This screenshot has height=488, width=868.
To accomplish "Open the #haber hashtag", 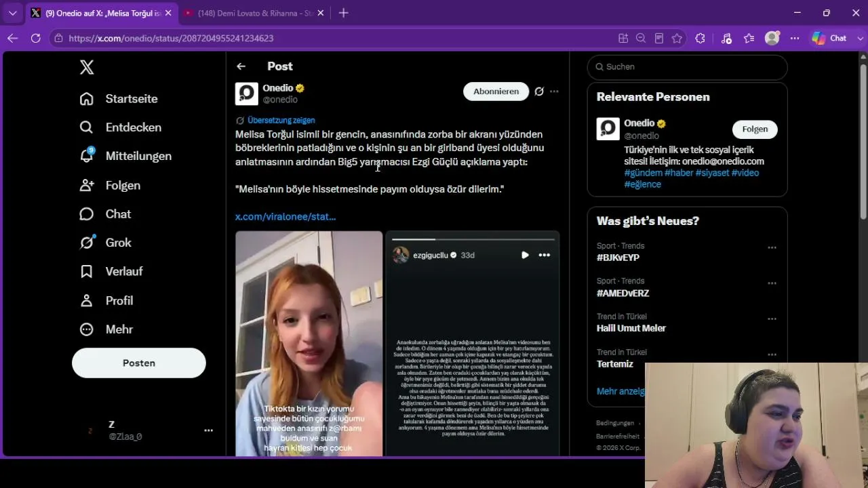I will coord(679,173).
